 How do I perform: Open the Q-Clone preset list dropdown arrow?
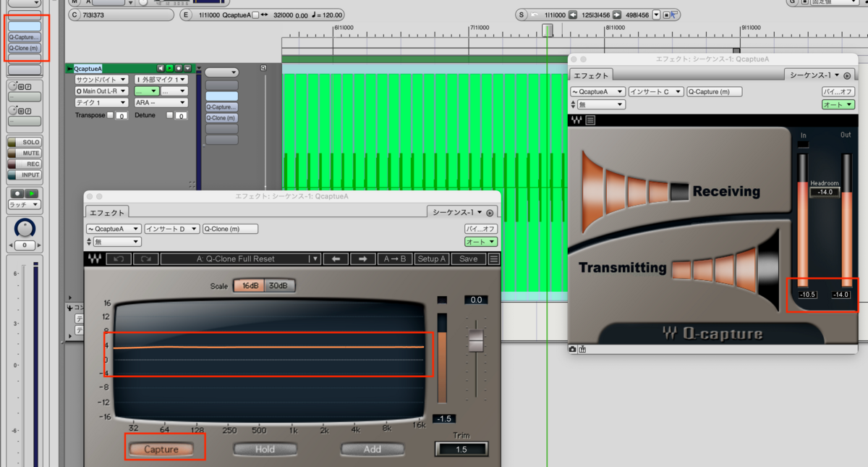coord(314,258)
